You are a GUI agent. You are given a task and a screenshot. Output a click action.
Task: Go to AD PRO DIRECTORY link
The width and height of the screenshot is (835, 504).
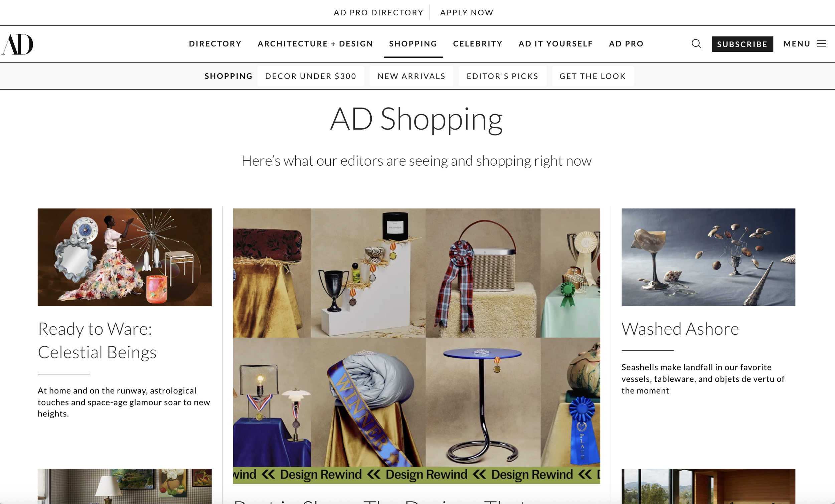coord(378,13)
